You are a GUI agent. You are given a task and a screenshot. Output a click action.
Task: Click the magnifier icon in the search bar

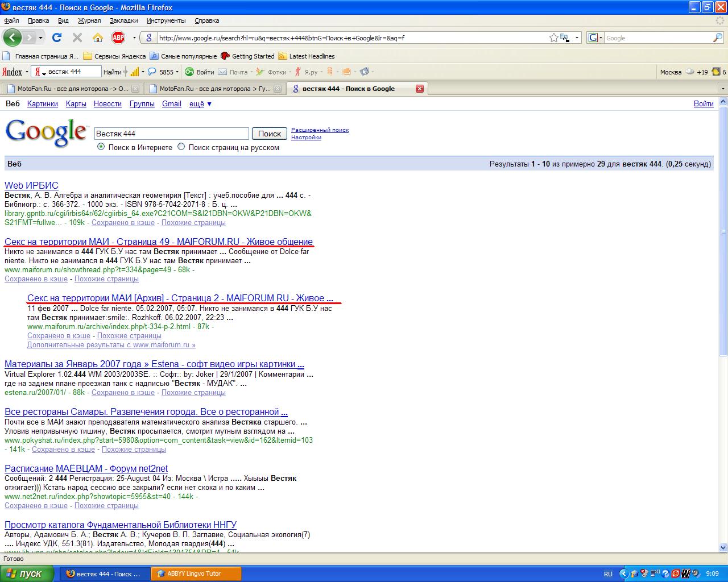(x=718, y=38)
